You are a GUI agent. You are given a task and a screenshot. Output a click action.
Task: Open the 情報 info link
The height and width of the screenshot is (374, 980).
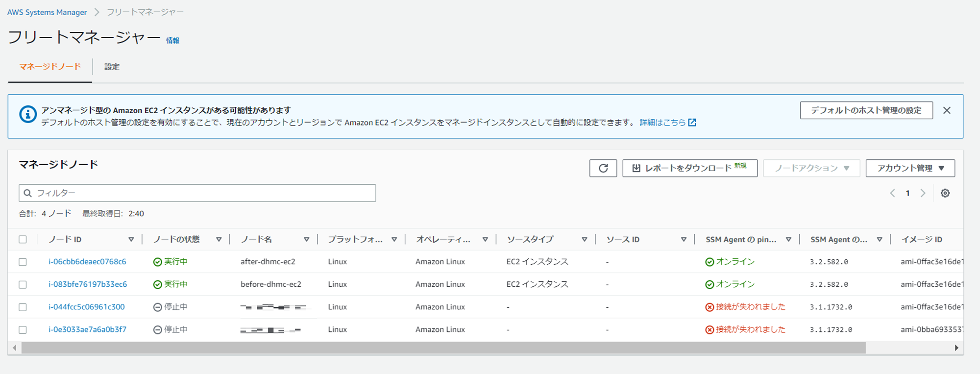pos(172,41)
